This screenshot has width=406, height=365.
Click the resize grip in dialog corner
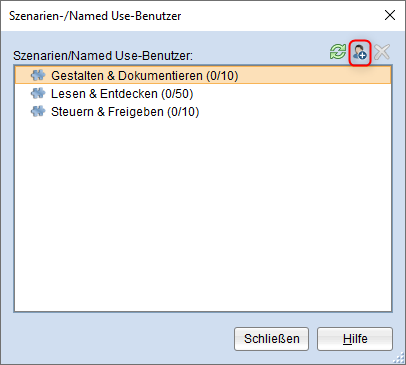click(399, 358)
